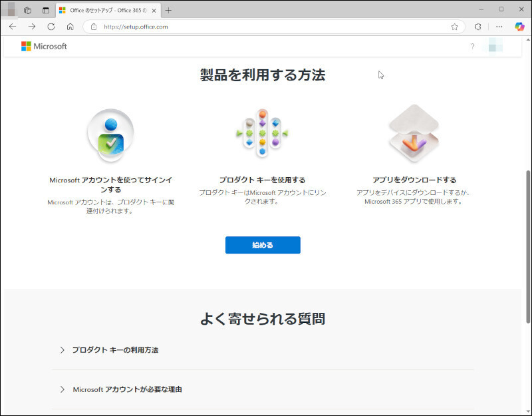The image size is (532, 416).
Task: Click the Microsoft logo in the header
Action: 44,46
